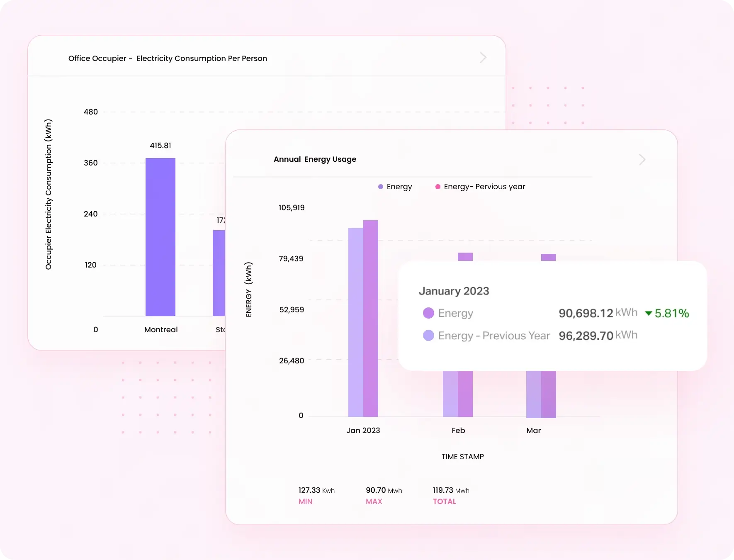Viewport: 734px width, 560px height.
Task: Click the Energy - Previous Year tooltip dot
Action: tap(428, 336)
